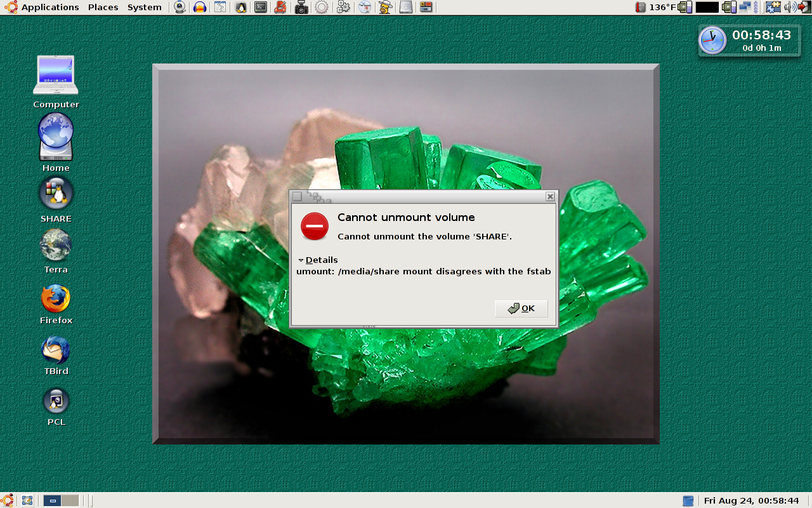
Task: Select the Terra desktop icon
Action: pyautogui.click(x=56, y=251)
